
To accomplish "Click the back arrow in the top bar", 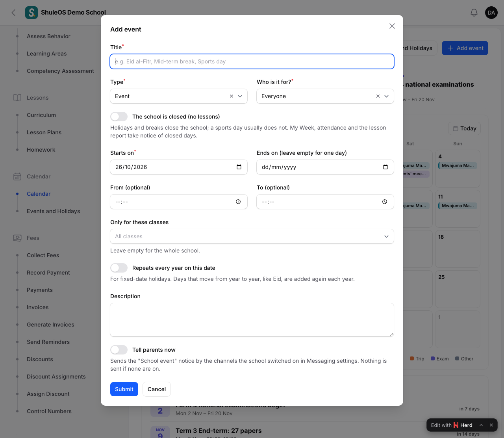I will pos(14,13).
